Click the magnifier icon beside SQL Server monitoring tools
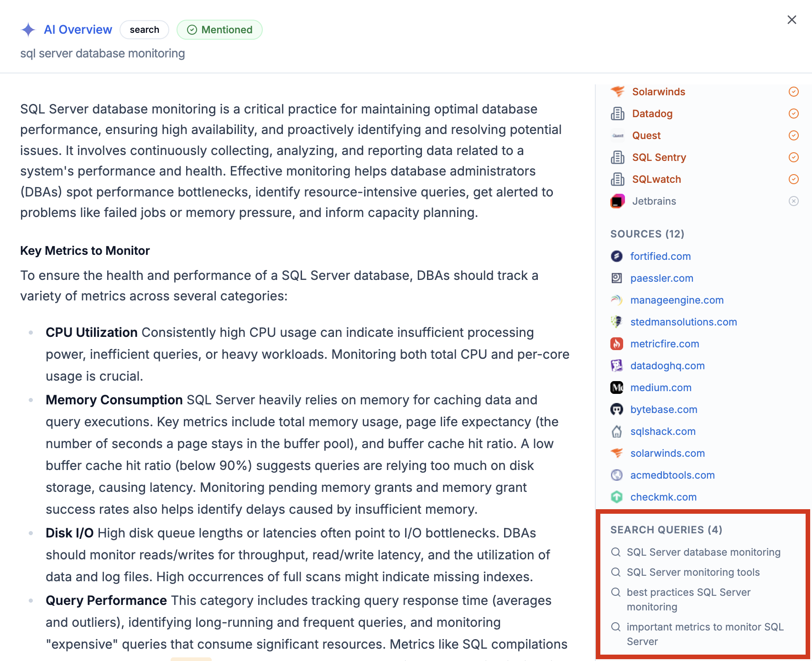This screenshot has width=812, height=661. (x=615, y=572)
